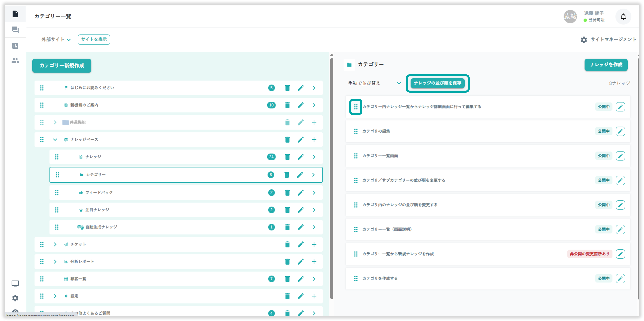Click the ナレッジの並び順を保存 button

(x=437, y=83)
